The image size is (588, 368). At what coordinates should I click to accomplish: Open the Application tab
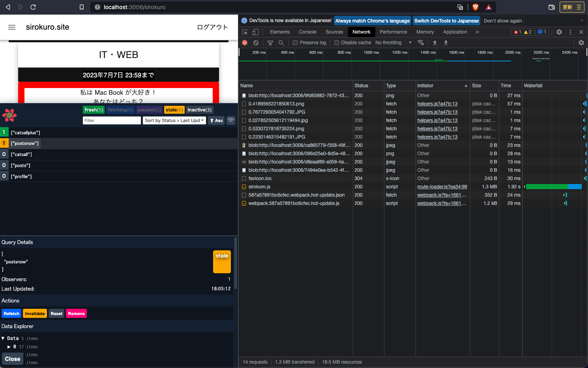[x=455, y=32]
